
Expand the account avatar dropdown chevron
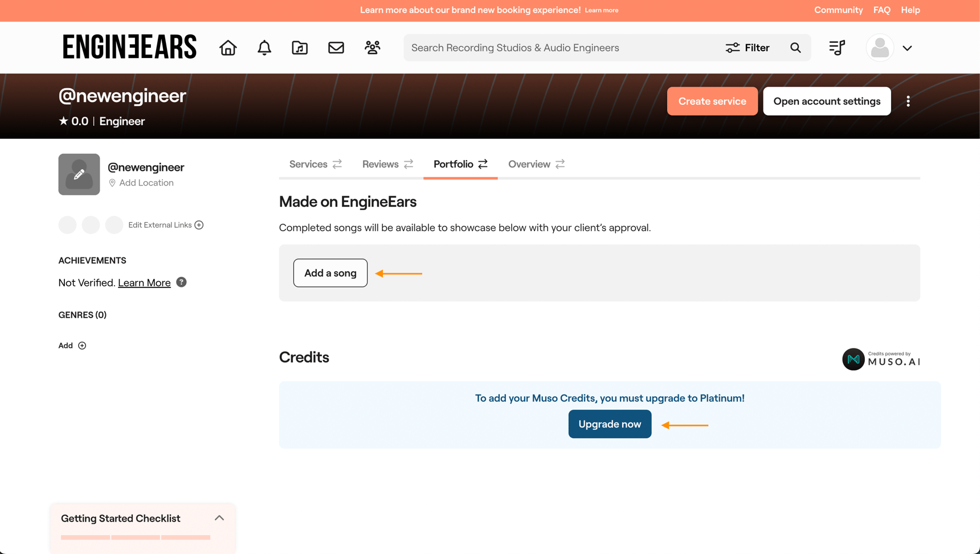click(x=907, y=48)
